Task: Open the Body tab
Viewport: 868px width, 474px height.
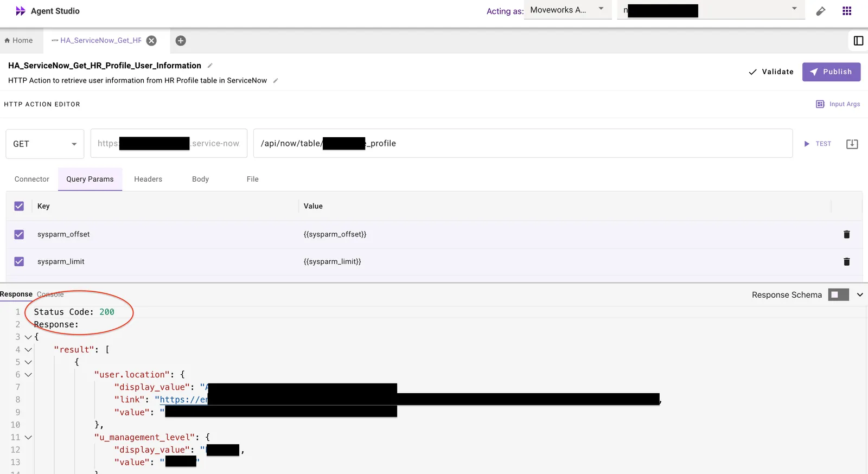Action: pyautogui.click(x=200, y=179)
